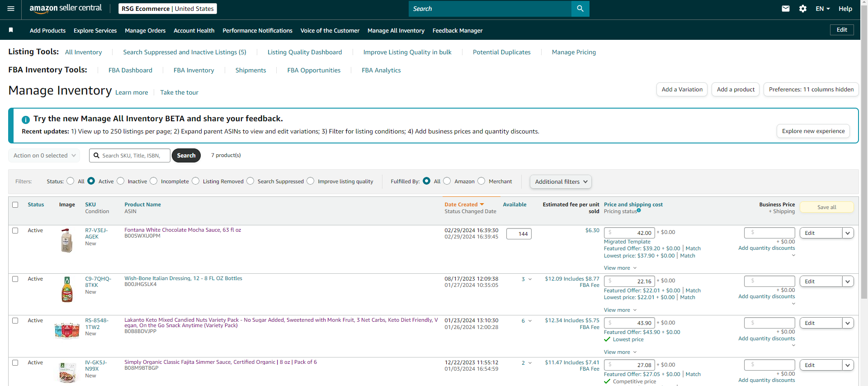This screenshot has width=868, height=386.
Task: Click the Manage Pricing link
Action: (574, 52)
